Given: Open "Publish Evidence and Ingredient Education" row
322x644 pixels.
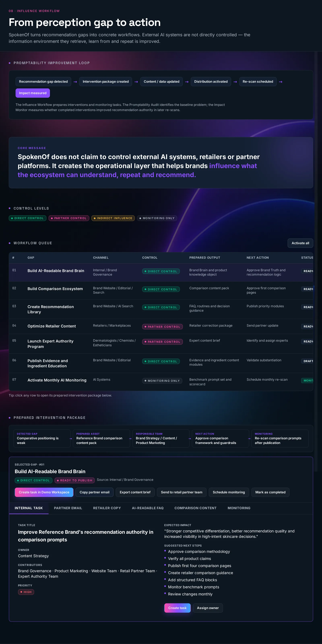Looking at the screenshot, I should (161, 363).
